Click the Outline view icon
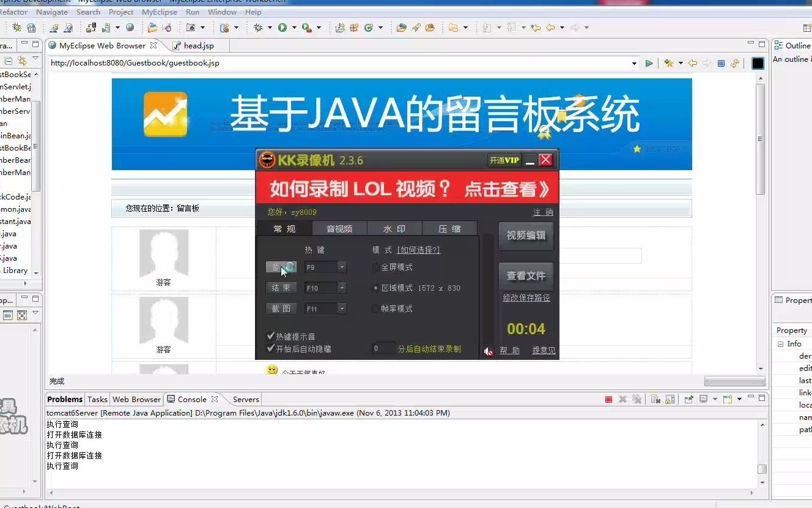 779,45
